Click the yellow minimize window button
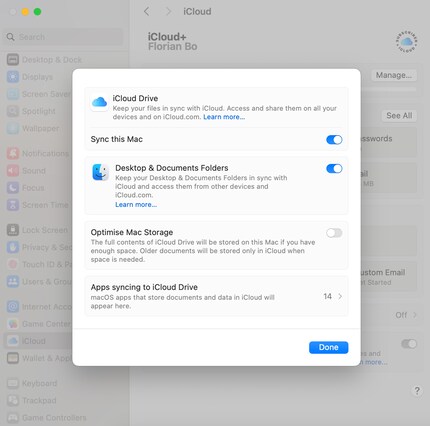 [x=25, y=12]
